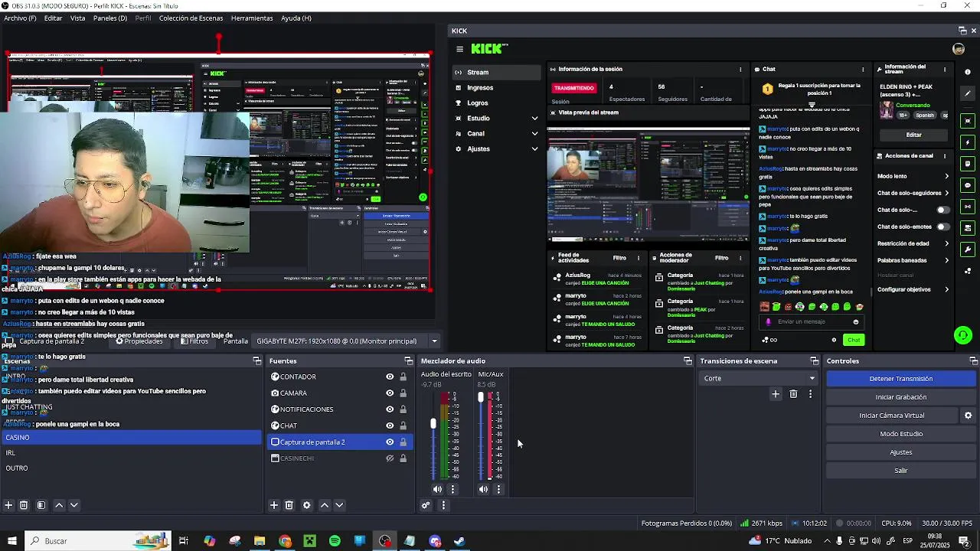Unlock the CONTADOR source
The width and height of the screenshot is (980, 551).
[x=403, y=377]
